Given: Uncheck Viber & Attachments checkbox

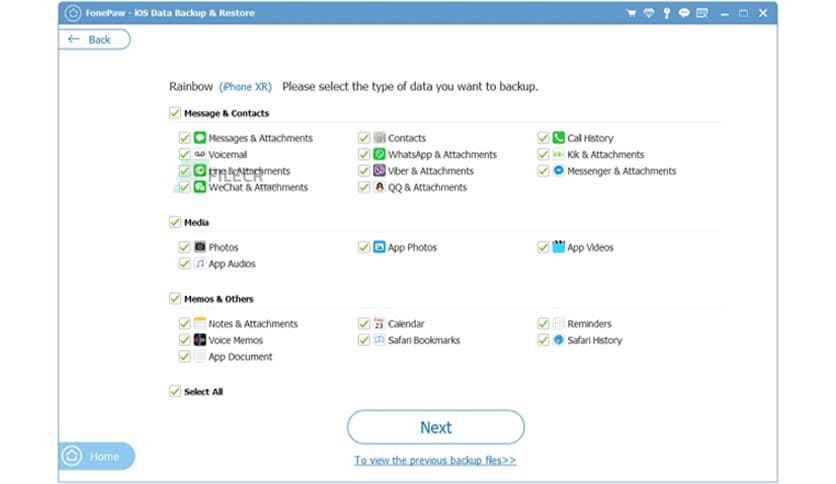Looking at the screenshot, I should click(364, 171).
